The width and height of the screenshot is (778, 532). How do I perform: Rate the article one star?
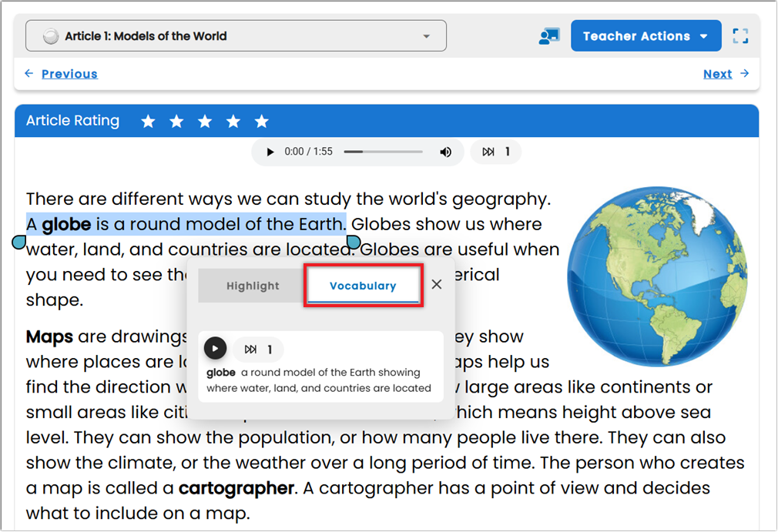pos(148,121)
